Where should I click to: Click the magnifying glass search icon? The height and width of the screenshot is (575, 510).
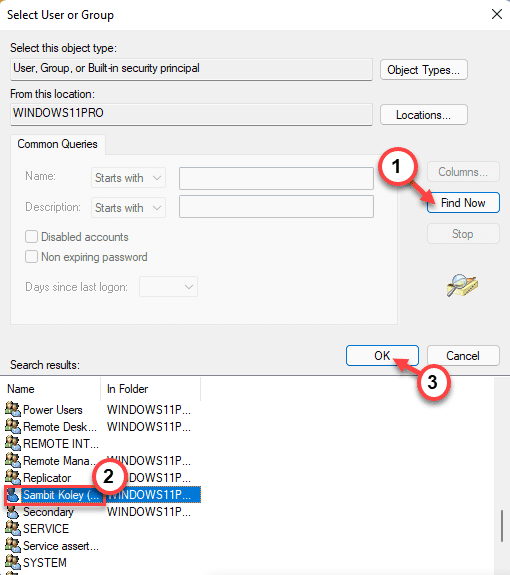[462, 285]
